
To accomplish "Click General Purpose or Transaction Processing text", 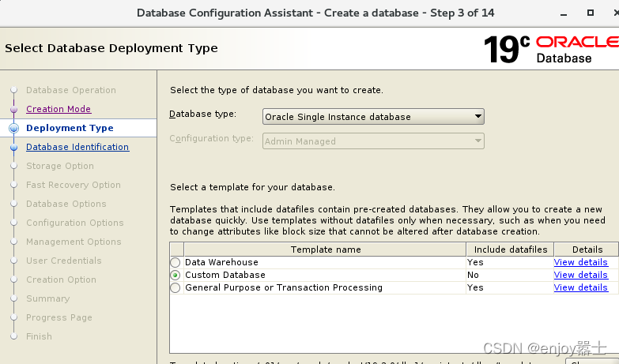I will [x=284, y=287].
